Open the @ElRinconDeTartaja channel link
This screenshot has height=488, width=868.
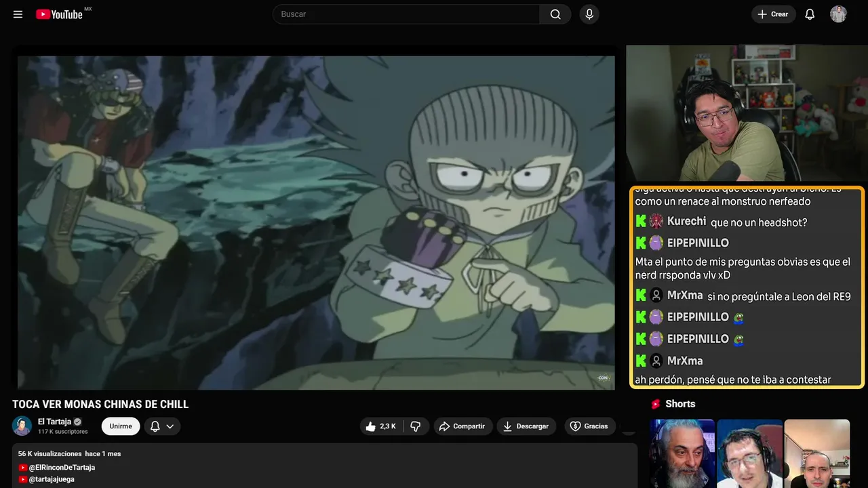pyautogui.click(x=62, y=468)
